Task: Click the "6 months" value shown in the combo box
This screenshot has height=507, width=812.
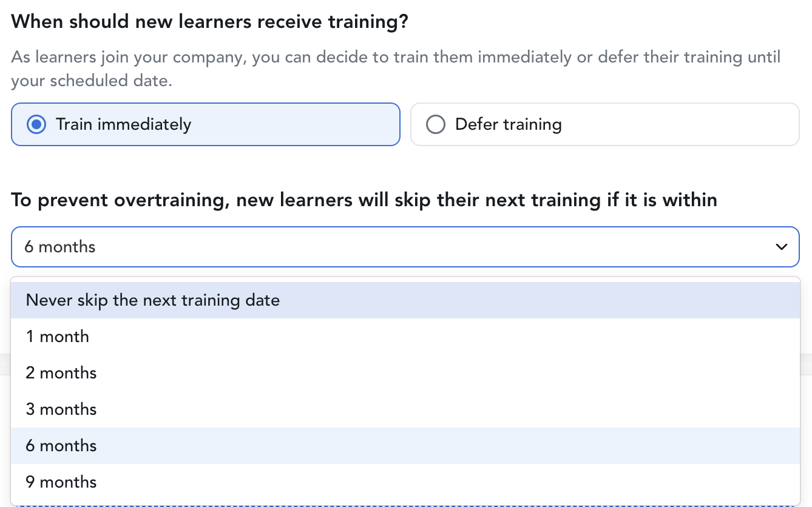Action: (60, 247)
